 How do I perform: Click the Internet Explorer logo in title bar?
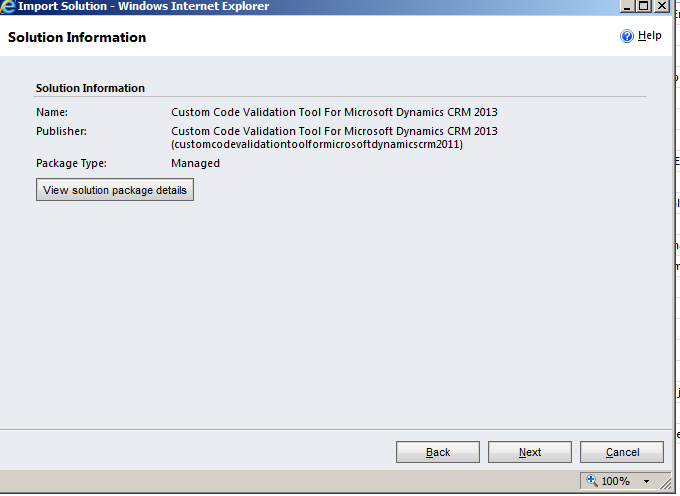[7, 7]
